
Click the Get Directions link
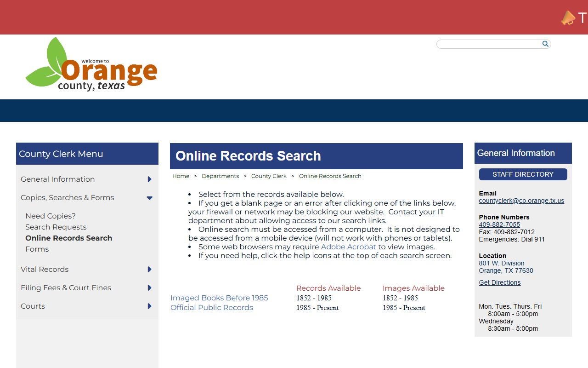(x=500, y=282)
